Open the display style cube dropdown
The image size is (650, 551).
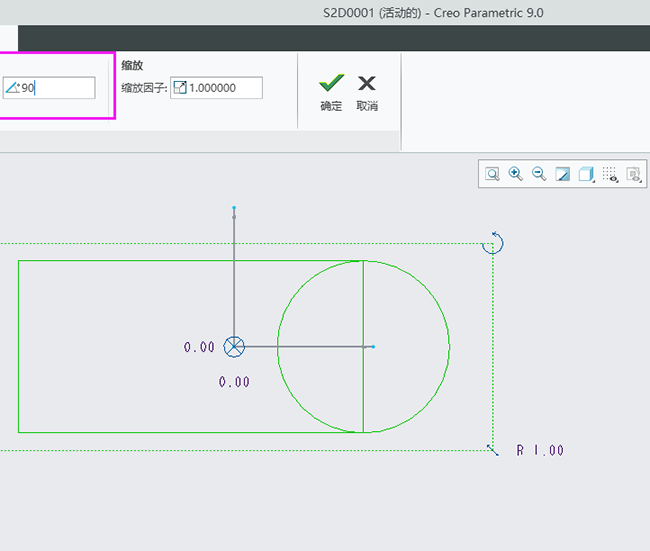coord(587,174)
